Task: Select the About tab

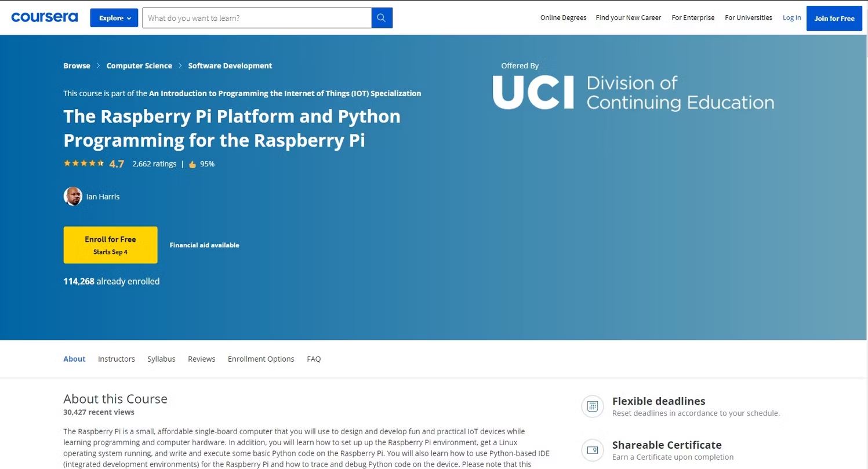Action: click(74, 359)
